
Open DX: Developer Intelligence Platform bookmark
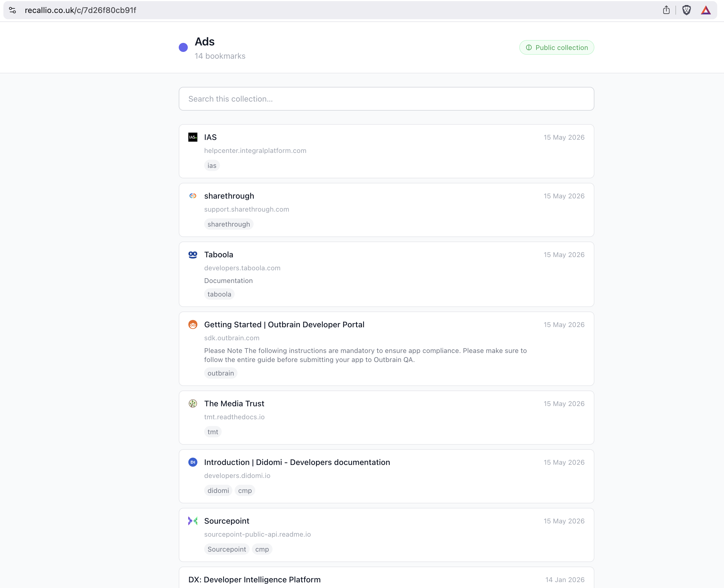coord(254,580)
